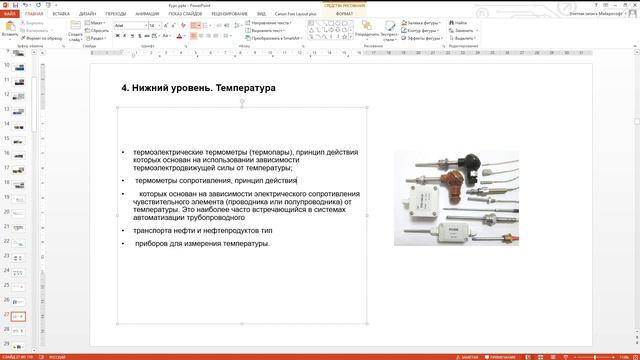
Task: Align text left in paragraph group
Action: (193, 36)
